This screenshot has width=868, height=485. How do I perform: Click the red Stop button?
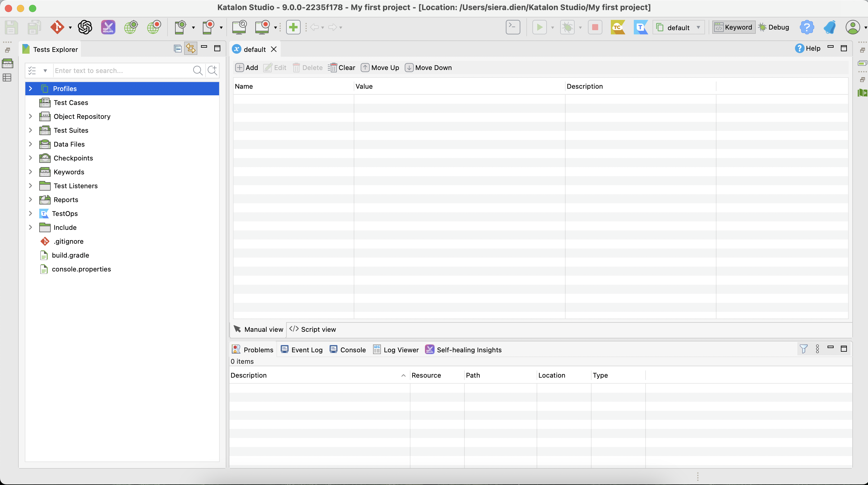595,27
